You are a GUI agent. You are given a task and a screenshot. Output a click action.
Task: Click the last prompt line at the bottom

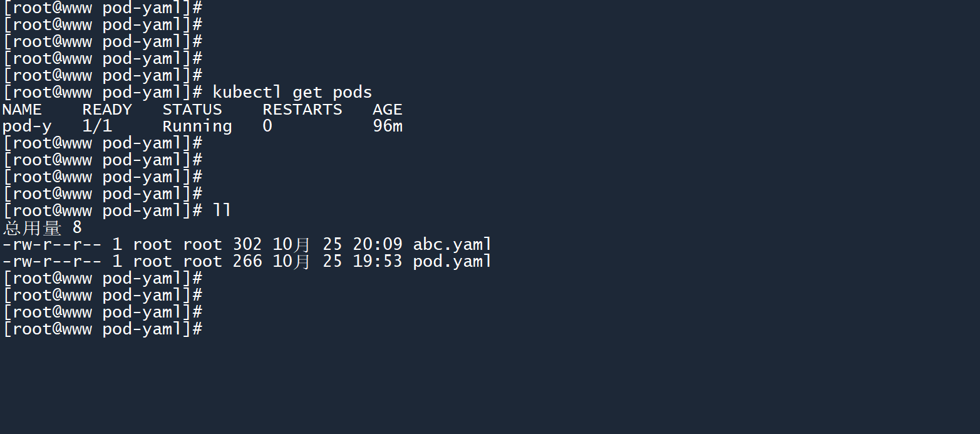point(102,329)
